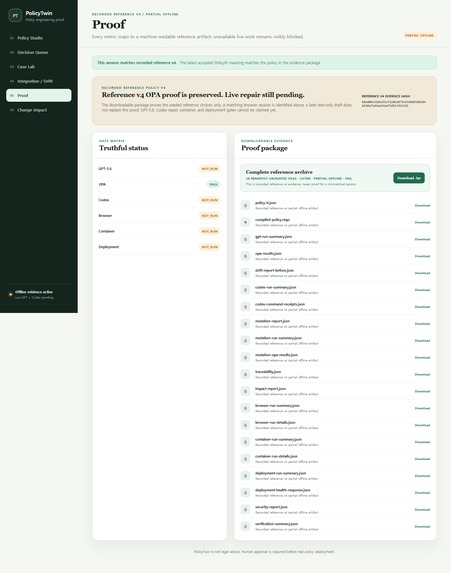The width and height of the screenshot is (451, 573).
Task: Click the file icon for traceability.json
Action: [x=245, y=375]
